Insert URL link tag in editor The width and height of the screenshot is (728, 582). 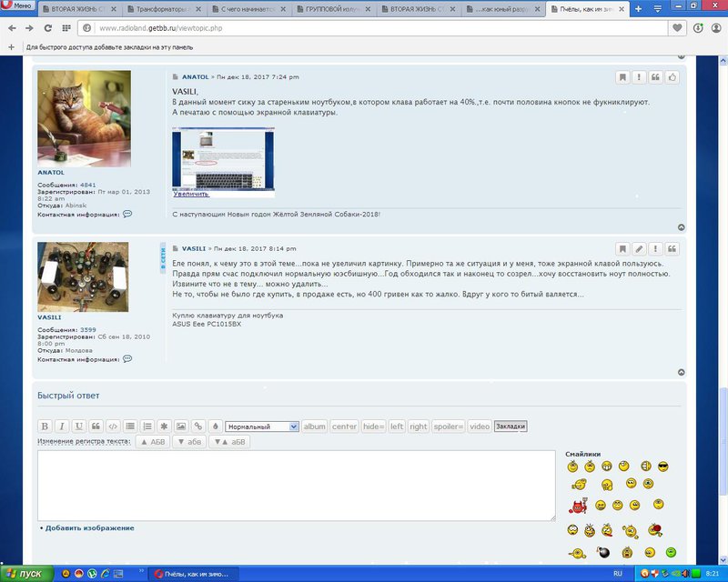pyautogui.click(x=198, y=426)
